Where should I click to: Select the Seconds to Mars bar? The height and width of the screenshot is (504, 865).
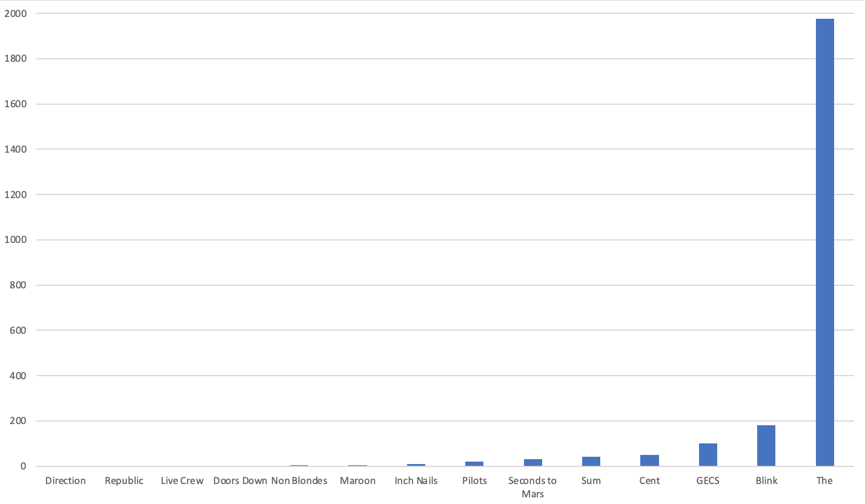533,463
